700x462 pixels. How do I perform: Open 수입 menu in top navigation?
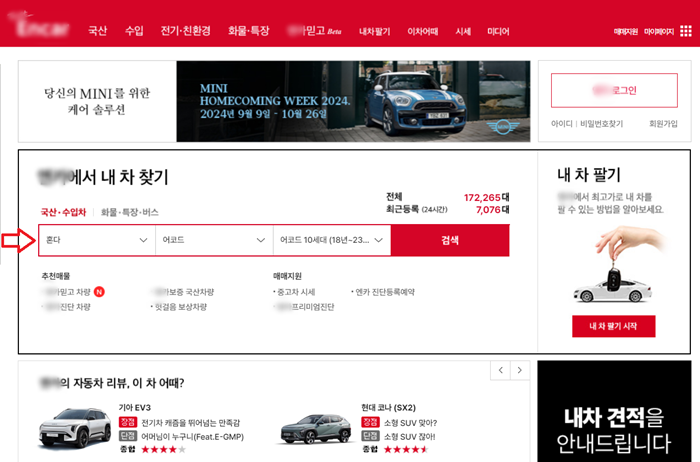pyautogui.click(x=134, y=31)
